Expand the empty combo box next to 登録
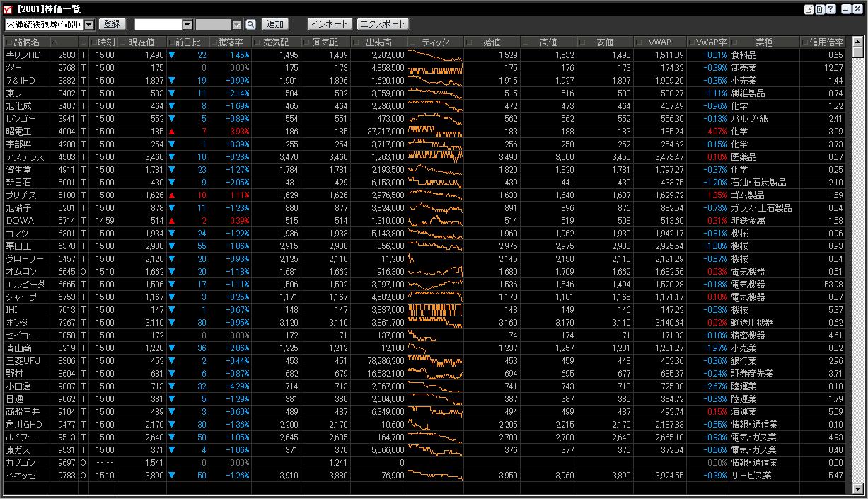 (187, 24)
